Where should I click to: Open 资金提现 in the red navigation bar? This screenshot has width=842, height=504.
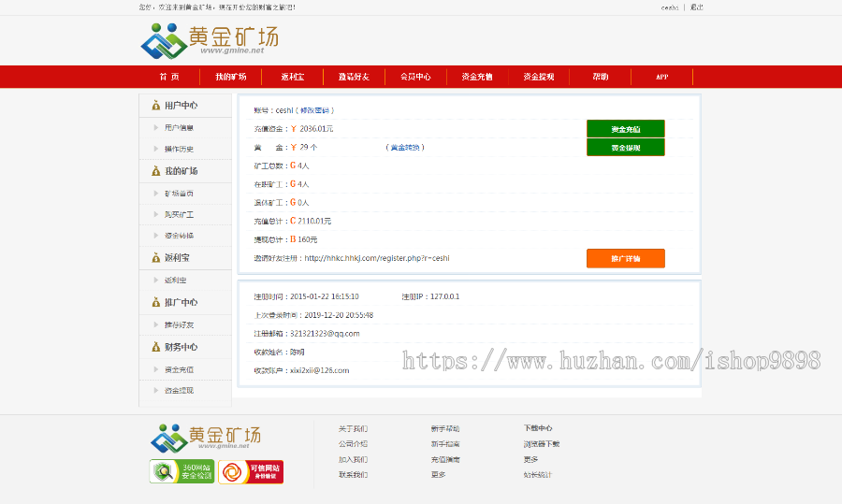pyautogui.click(x=539, y=77)
